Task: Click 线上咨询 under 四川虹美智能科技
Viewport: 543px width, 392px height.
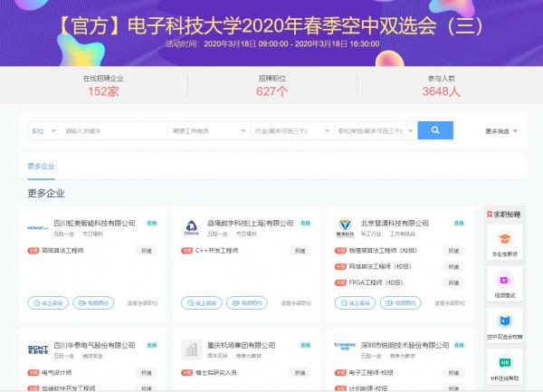Action: coord(48,303)
